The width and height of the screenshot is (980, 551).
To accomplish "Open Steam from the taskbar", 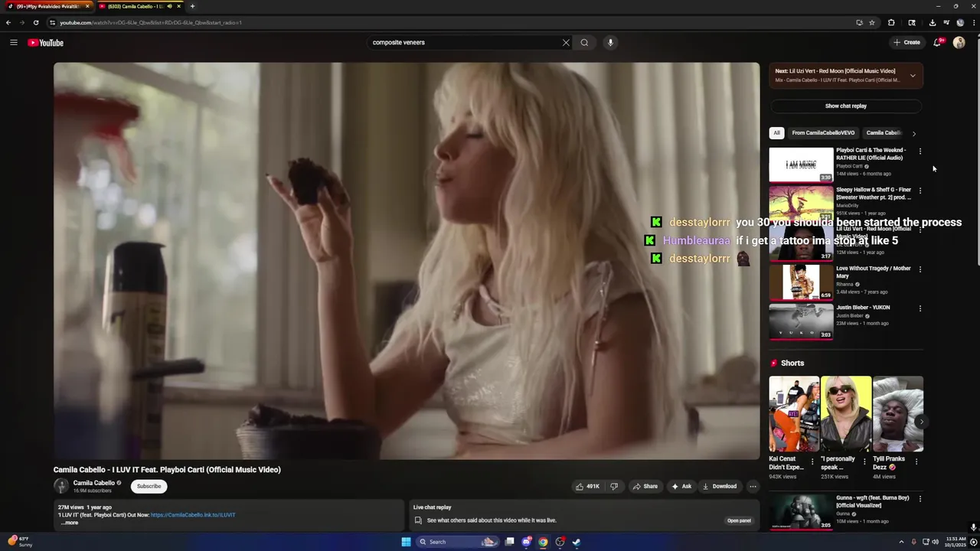I will (x=577, y=542).
